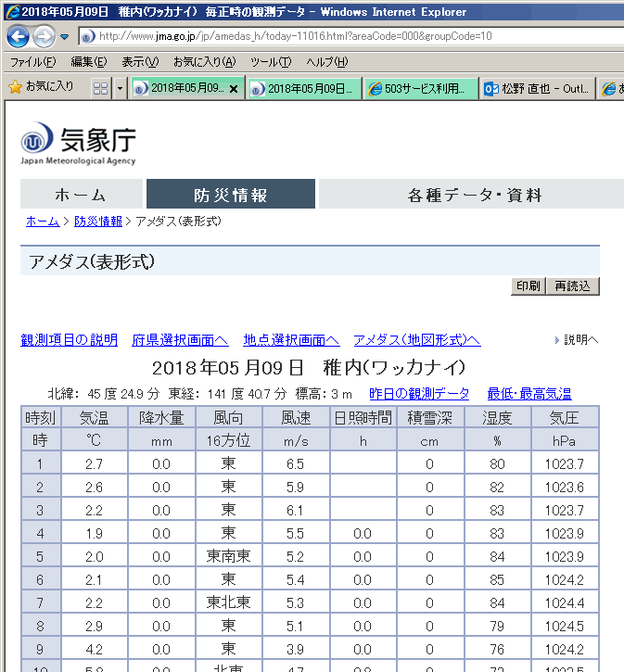Screen dimensions: 624x672
Task: Open the Quick Tabs grid icon
Action: [x=100, y=89]
